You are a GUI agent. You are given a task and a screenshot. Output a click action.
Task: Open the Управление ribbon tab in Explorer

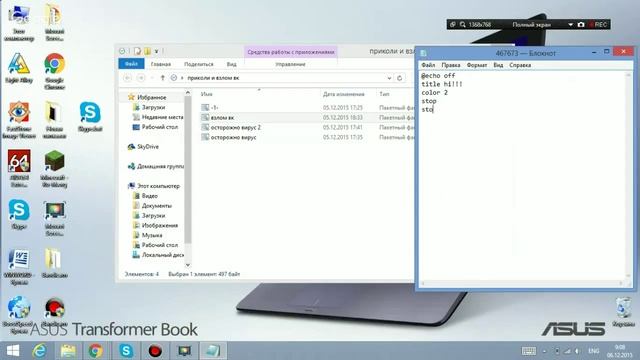pos(290,64)
